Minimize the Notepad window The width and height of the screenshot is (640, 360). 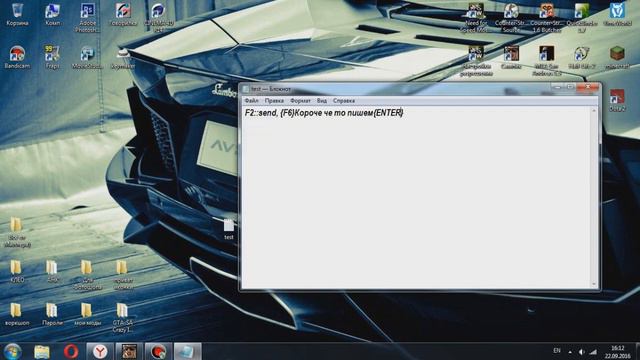(x=558, y=87)
